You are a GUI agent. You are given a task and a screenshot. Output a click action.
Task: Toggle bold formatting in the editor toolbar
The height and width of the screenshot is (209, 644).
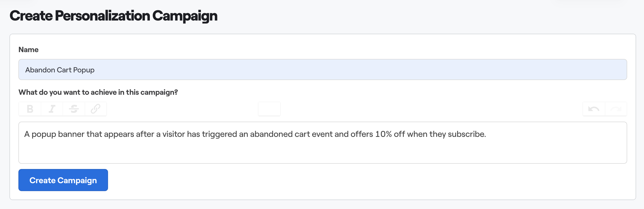tap(30, 109)
